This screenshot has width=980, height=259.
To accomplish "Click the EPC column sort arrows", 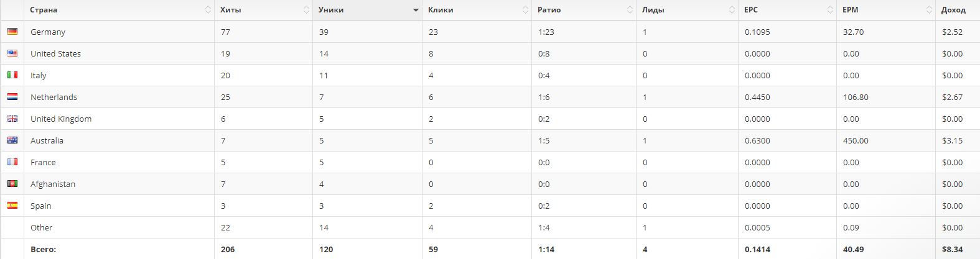I will pos(830,10).
